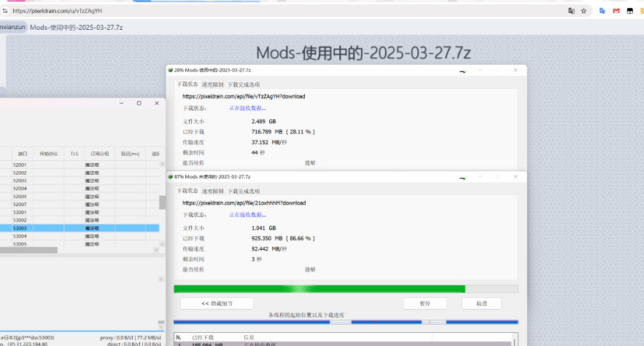Cancel the download with 取消 button
The height and width of the screenshot is (346, 644).
pyautogui.click(x=482, y=303)
